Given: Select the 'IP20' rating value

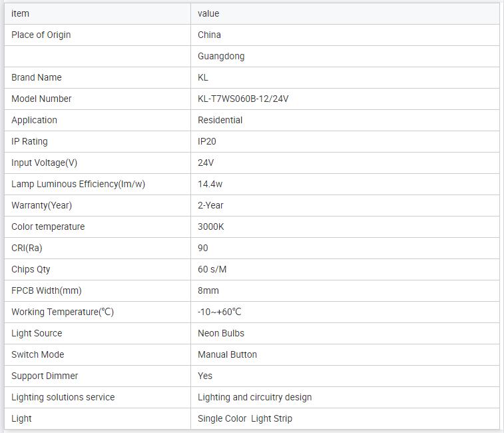Looking at the screenshot, I should pos(207,141).
